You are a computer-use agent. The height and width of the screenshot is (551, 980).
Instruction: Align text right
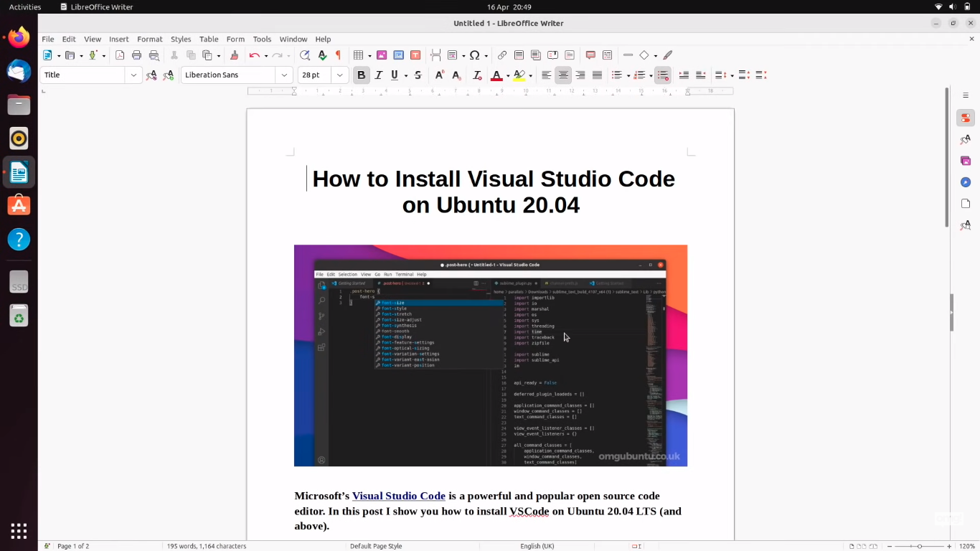coord(580,75)
